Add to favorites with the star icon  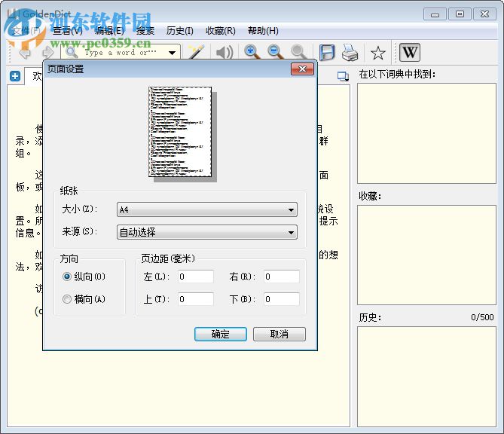[x=378, y=53]
